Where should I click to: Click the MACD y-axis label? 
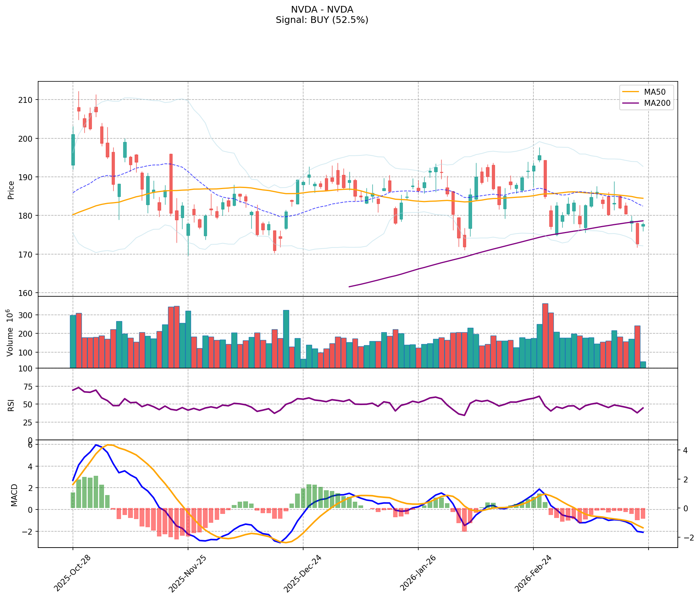coord(14,495)
